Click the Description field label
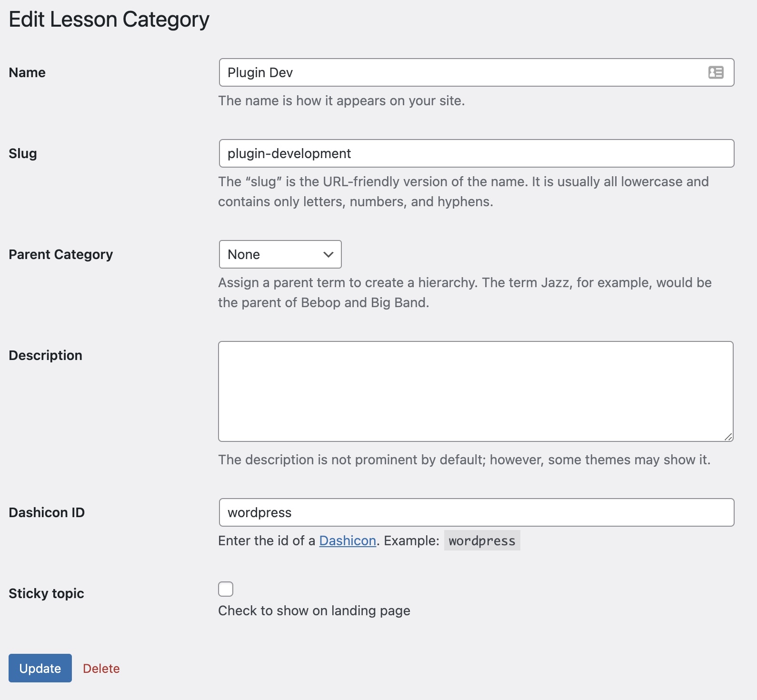 tap(46, 355)
